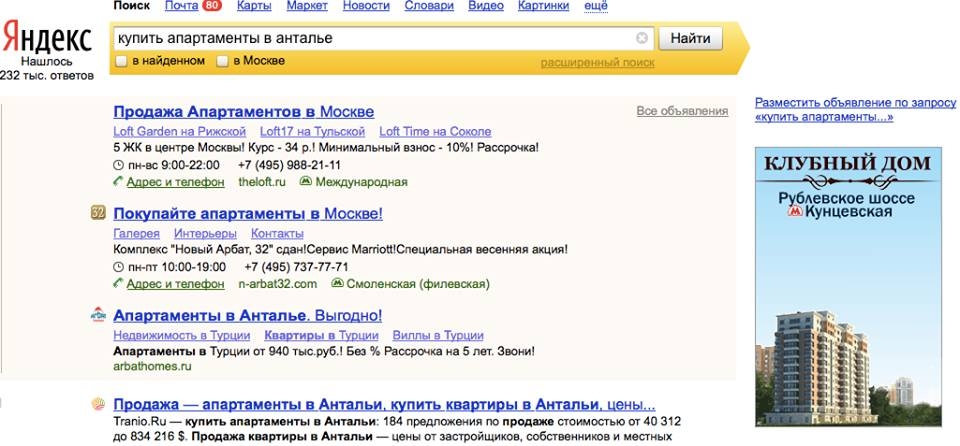
Task: Click the Новый Арбат 32 favicon
Action: pos(98,213)
